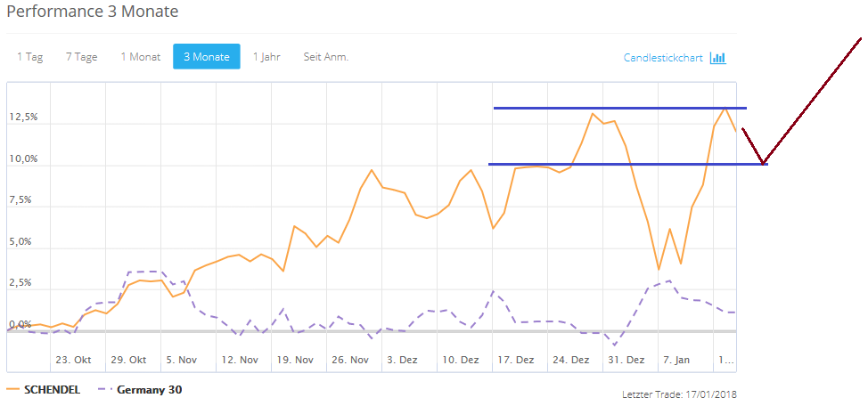This screenshot has height=406, width=868.
Task: Click the Letzter Trade date text
Action: [x=679, y=394]
